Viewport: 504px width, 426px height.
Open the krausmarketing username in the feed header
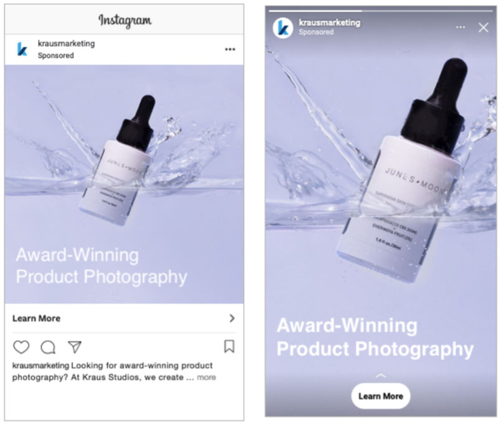coord(66,44)
